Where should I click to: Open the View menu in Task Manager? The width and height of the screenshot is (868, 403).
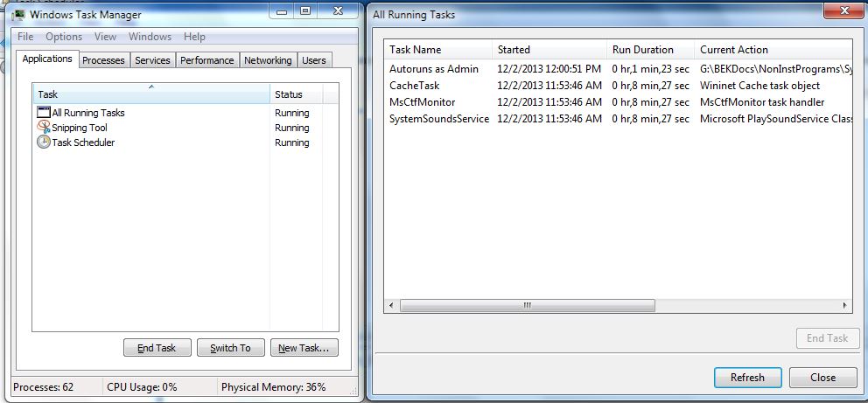pyautogui.click(x=105, y=37)
